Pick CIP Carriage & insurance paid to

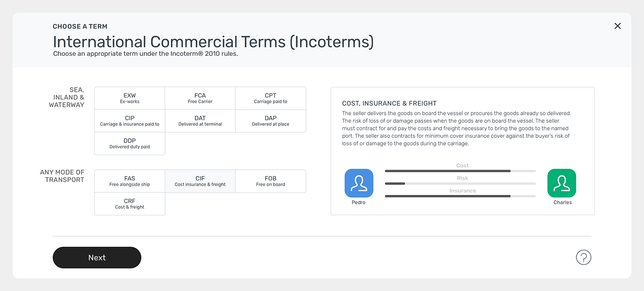[130, 121]
